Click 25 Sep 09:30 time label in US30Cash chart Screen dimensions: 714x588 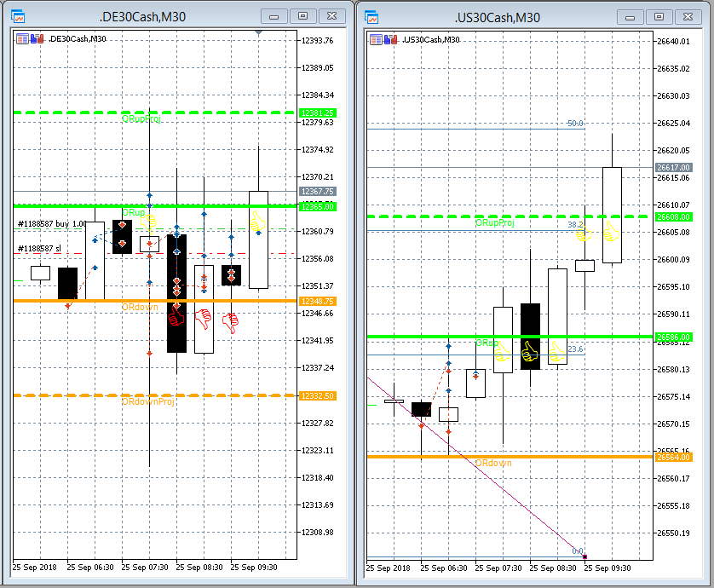tap(607, 568)
